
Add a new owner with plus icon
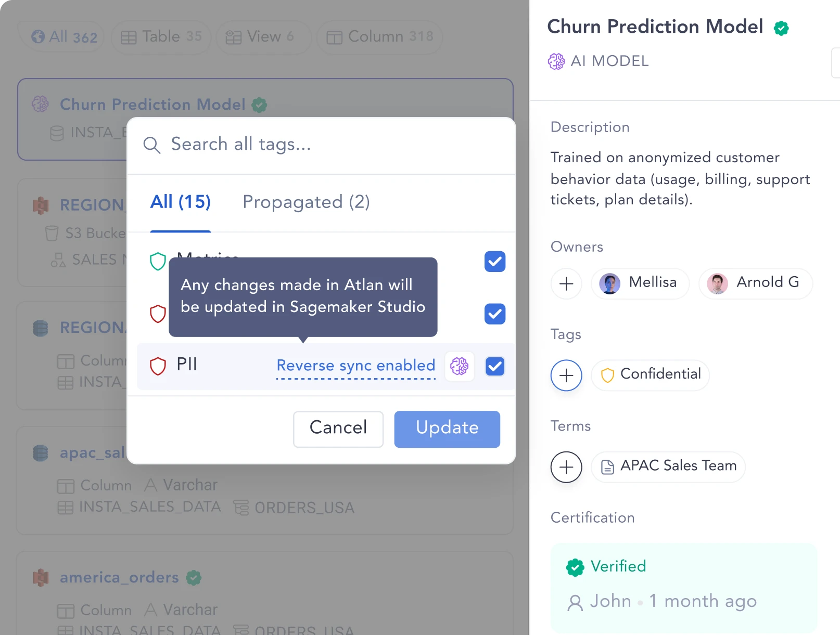tap(566, 284)
